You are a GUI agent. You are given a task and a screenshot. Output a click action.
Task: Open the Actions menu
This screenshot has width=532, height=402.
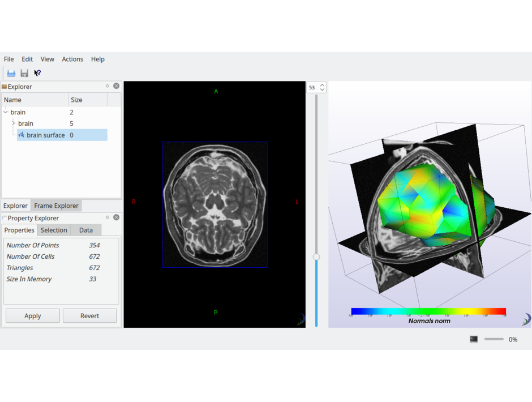point(72,59)
